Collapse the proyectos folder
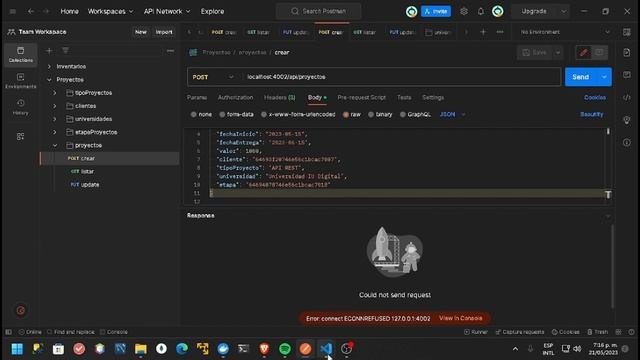640x360 pixels. (x=55, y=145)
